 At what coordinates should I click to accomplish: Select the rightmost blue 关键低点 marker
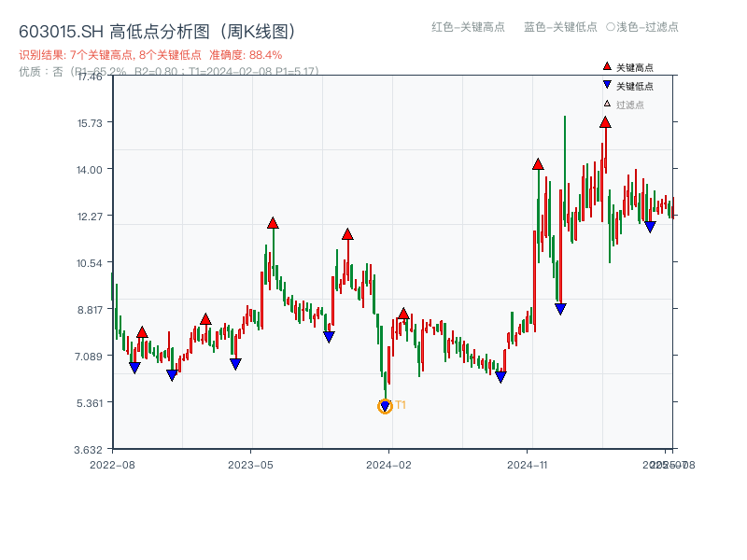(649, 227)
